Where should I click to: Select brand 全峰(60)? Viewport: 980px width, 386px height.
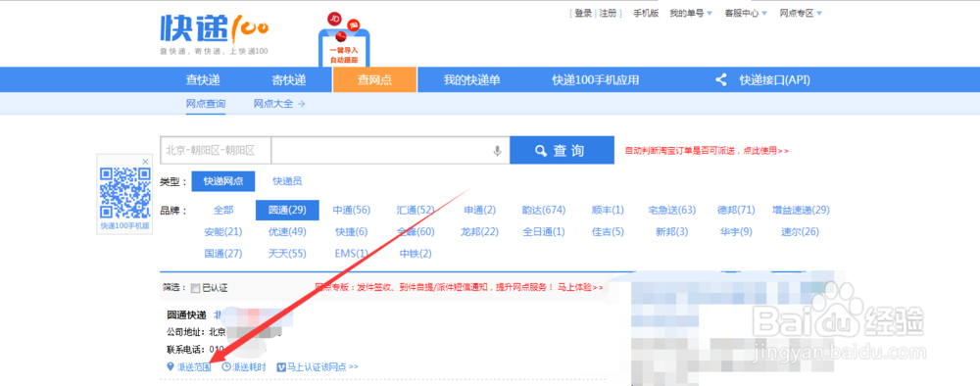point(416,232)
